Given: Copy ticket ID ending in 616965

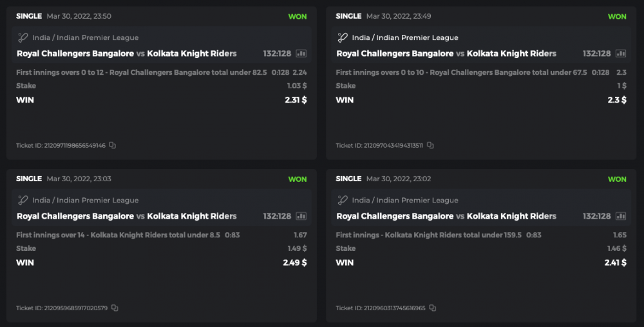Looking at the screenshot, I should click(x=433, y=308).
